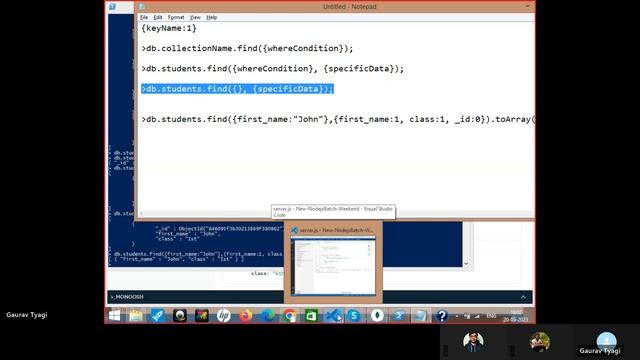Launch Firefox from the taskbar

coord(246,316)
